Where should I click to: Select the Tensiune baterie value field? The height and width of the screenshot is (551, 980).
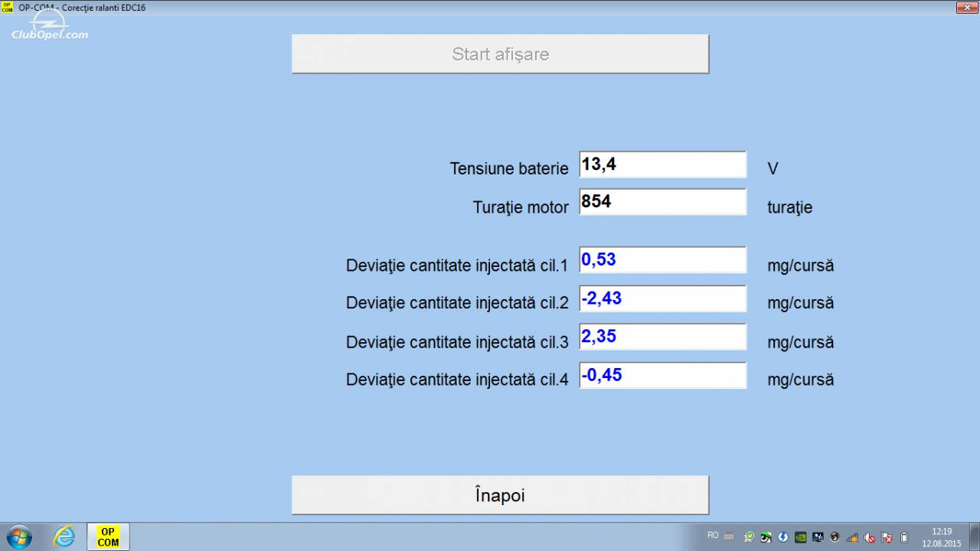coord(662,165)
